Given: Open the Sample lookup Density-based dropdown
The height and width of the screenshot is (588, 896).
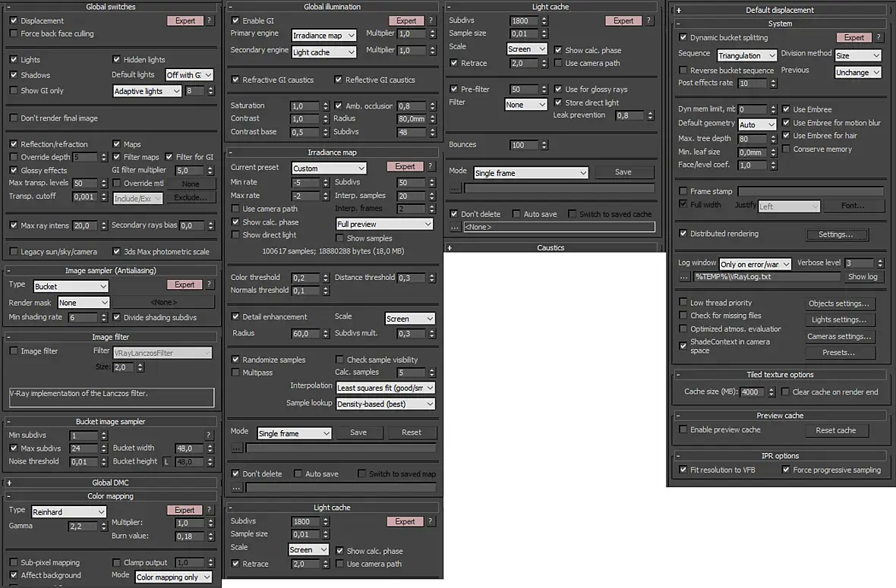Looking at the screenshot, I should coord(385,404).
